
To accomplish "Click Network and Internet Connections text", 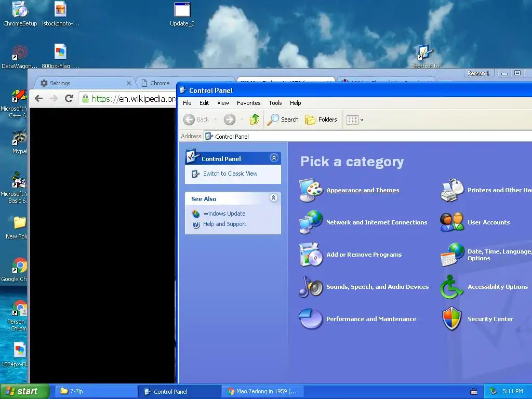I will (x=377, y=222).
